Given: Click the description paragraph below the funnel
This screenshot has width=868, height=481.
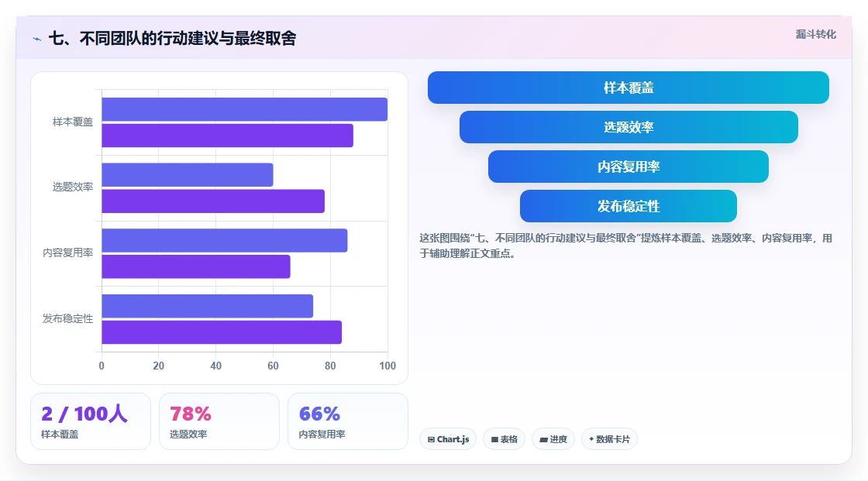Looking at the screenshot, I should tap(625, 246).
